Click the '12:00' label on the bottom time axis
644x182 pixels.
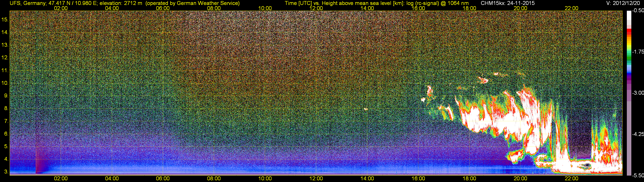[316, 179]
